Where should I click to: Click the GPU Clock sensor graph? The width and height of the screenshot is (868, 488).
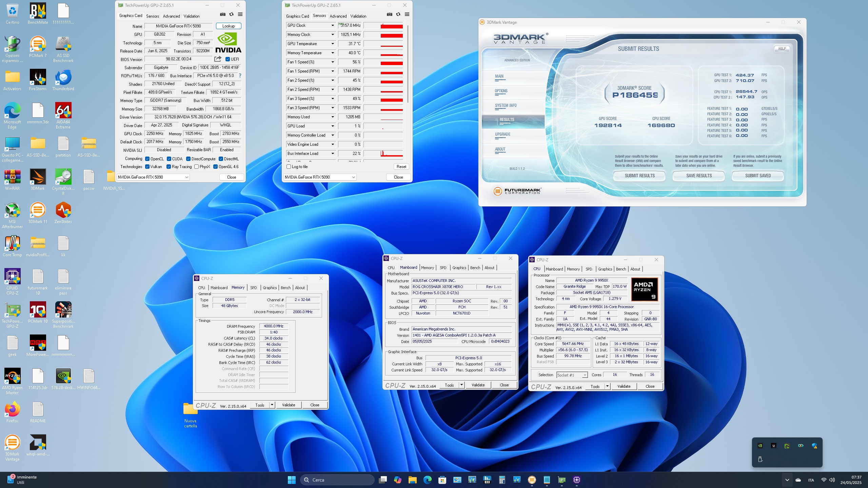click(x=383, y=25)
